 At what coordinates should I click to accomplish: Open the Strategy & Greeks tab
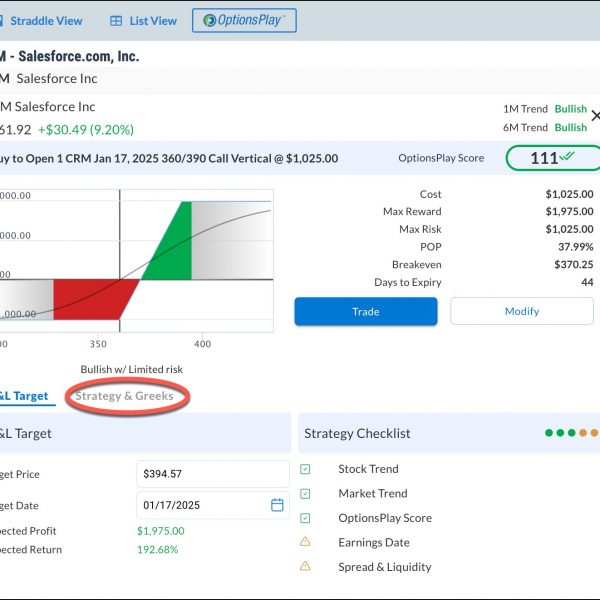[124, 396]
